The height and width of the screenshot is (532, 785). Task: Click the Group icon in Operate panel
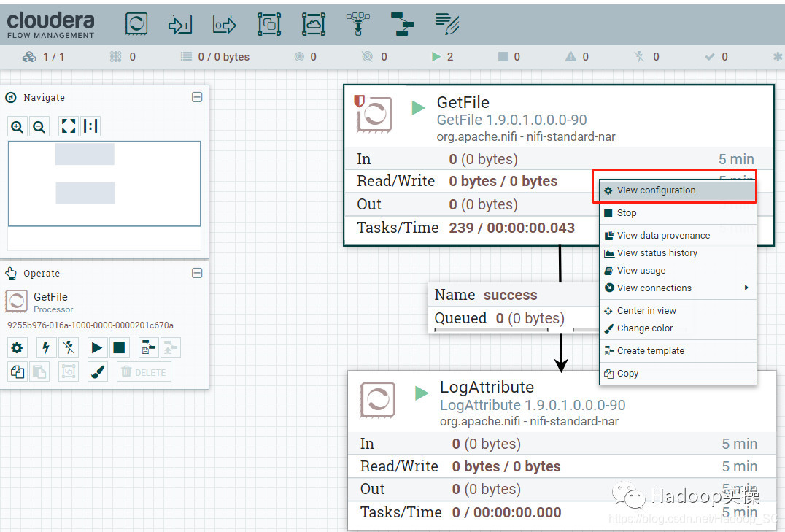point(69,372)
